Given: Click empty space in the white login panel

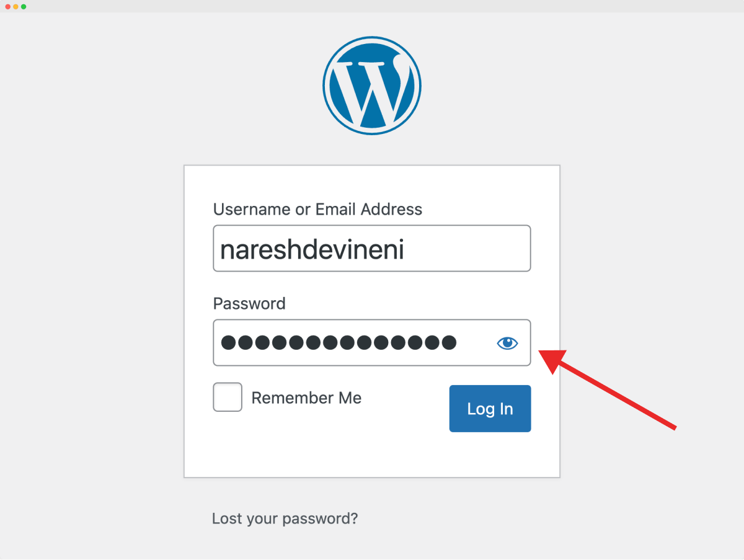Looking at the screenshot, I should tap(372, 453).
